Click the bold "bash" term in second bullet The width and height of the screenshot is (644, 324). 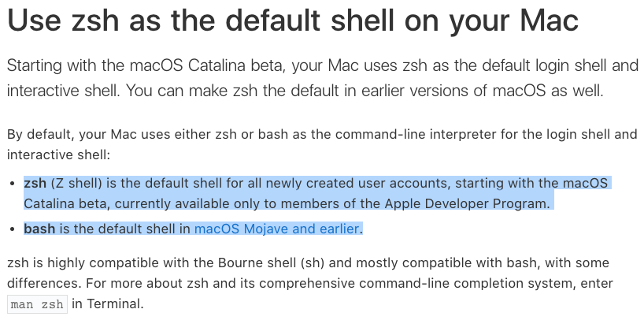pyautogui.click(x=39, y=230)
